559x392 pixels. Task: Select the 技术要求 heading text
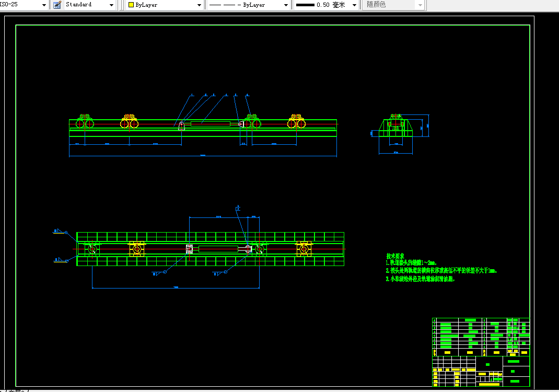click(x=395, y=256)
